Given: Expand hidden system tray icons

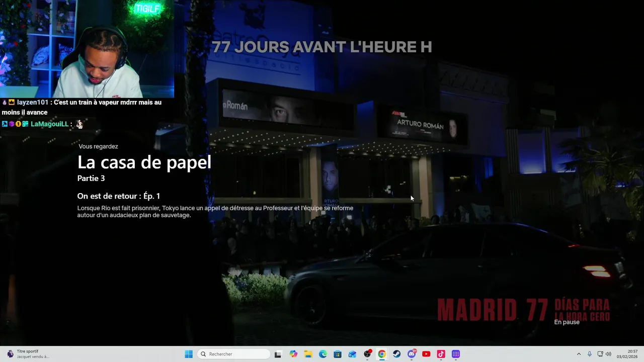Looking at the screenshot, I should (579, 354).
